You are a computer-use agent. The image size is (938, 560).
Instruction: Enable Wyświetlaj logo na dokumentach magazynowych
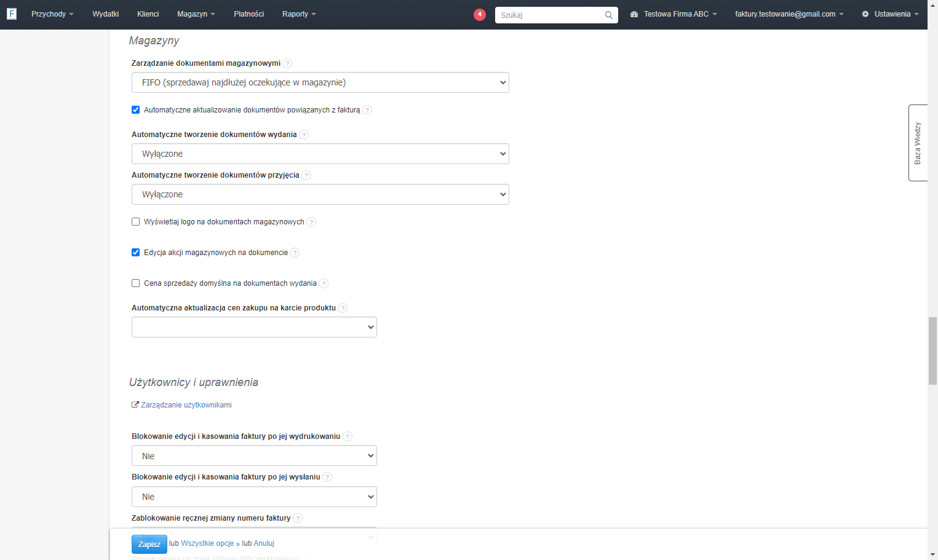point(136,222)
